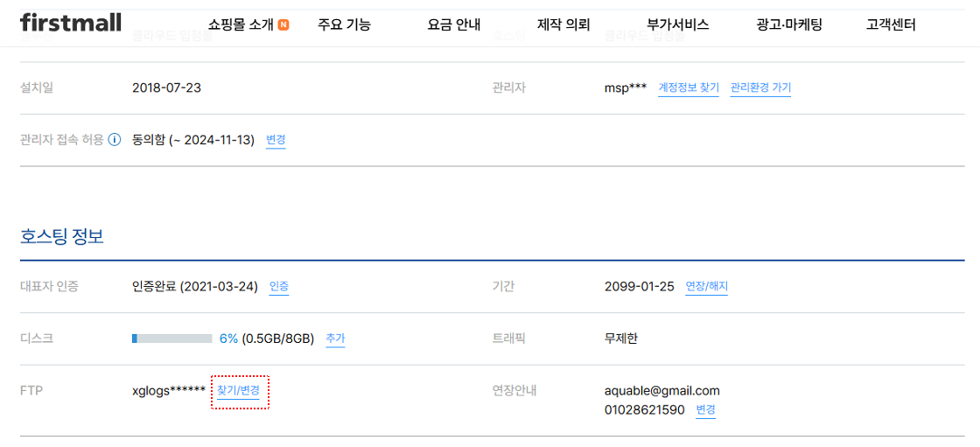
Task: Click 찾기/변경 link for FTP account
Action: (238, 391)
